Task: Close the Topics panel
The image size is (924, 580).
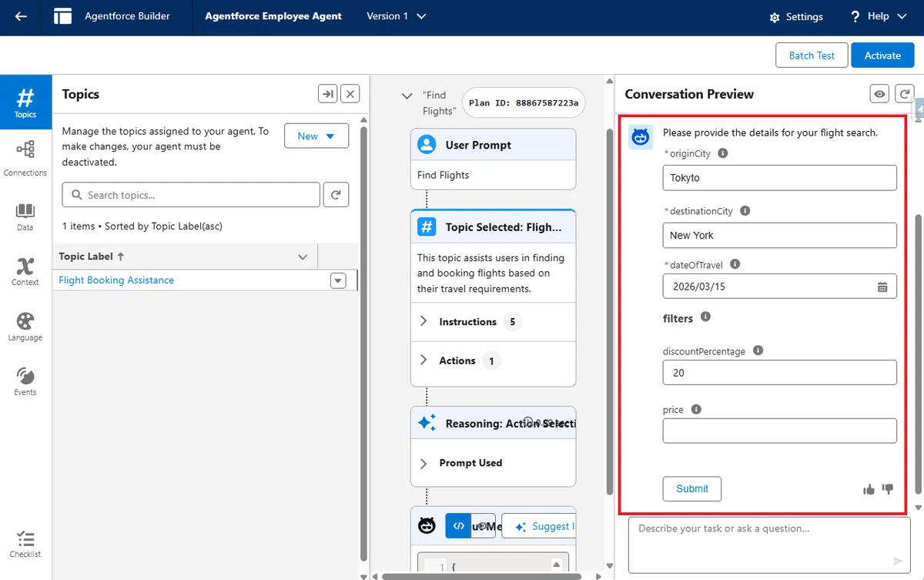Action: 350,94
